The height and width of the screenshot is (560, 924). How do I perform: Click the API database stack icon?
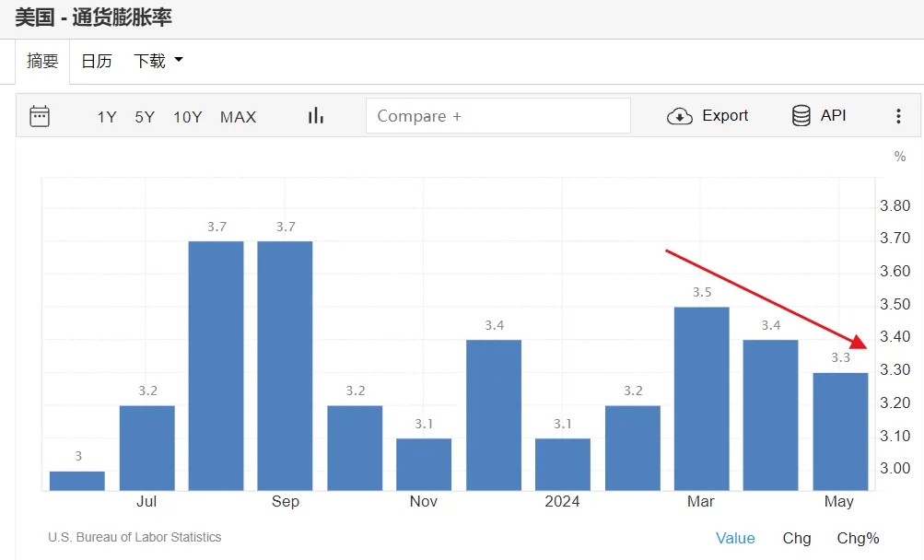tap(801, 116)
